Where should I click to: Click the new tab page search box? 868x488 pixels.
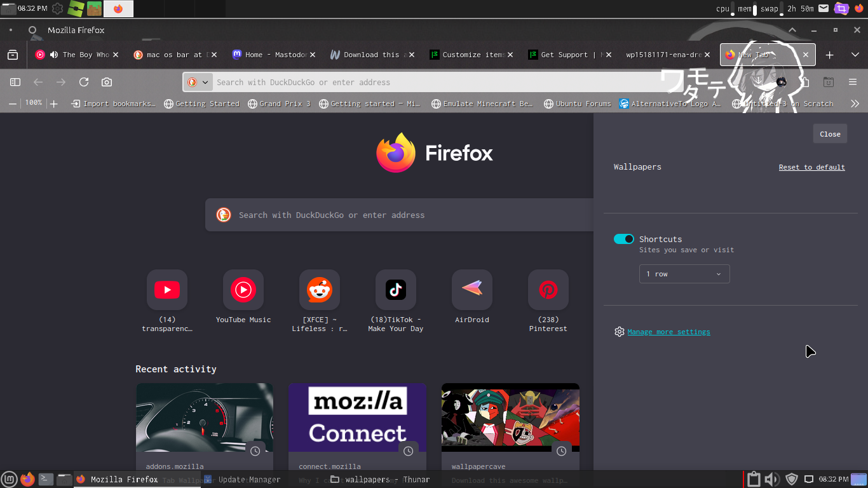coord(399,215)
